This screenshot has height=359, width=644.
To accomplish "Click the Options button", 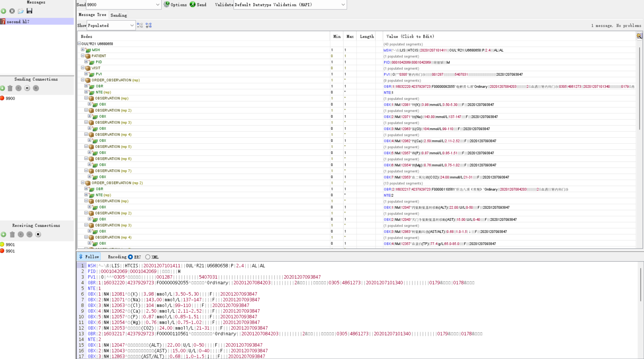I will click(x=175, y=5).
